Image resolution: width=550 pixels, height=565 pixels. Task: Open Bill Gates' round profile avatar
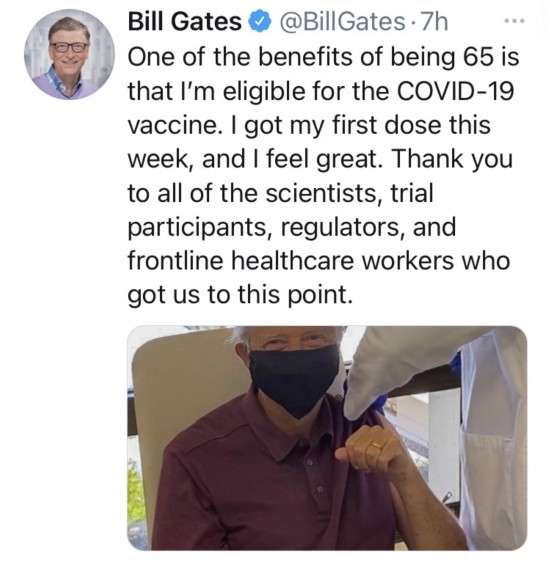69,54
